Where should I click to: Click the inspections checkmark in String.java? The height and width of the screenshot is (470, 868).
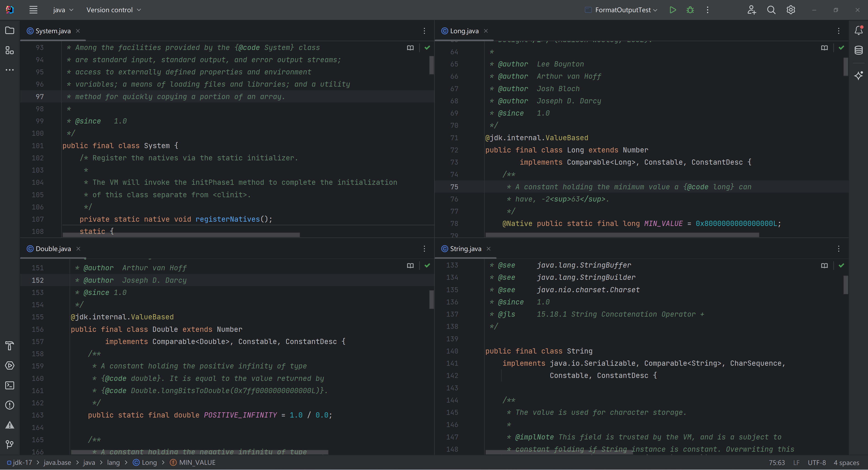(841, 266)
